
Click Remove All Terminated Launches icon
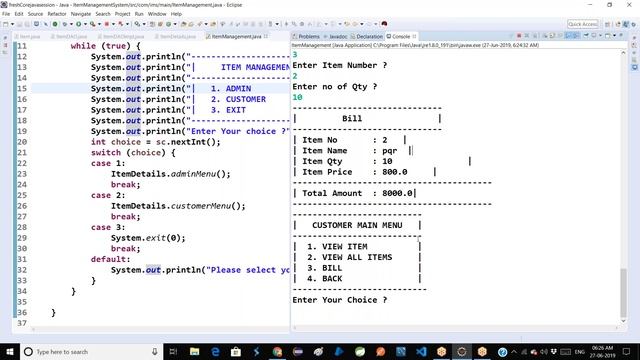pos(535,36)
